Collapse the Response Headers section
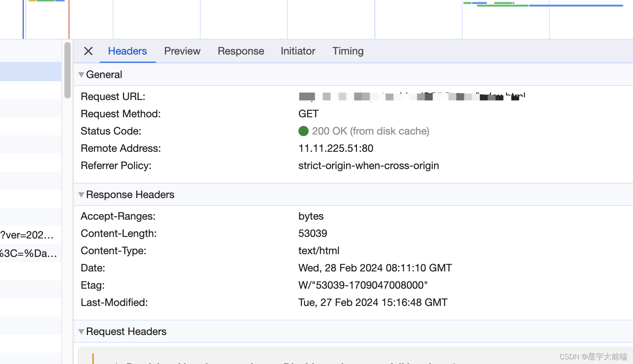Image resolution: width=633 pixels, height=364 pixels. pyautogui.click(x=81, y=195)
